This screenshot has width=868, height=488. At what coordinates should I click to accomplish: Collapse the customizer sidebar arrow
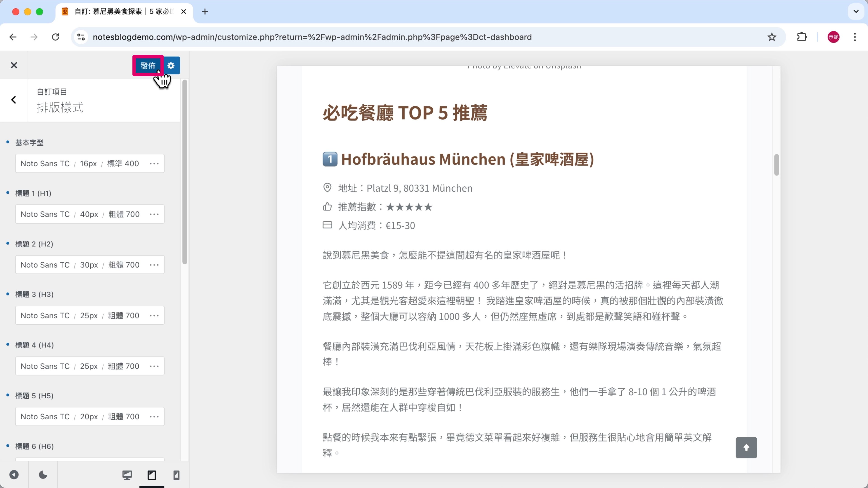(14, 475)
